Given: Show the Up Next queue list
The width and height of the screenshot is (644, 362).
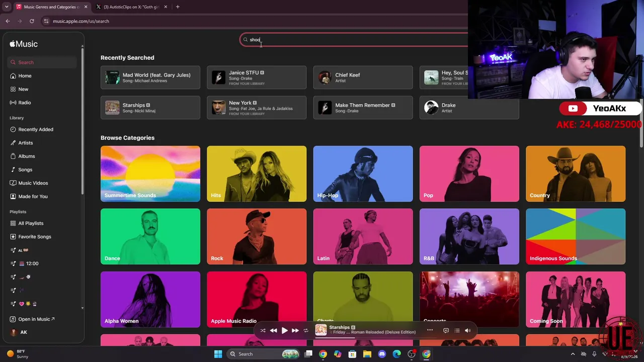Looking at the screenshot, I should click(457, 330).
